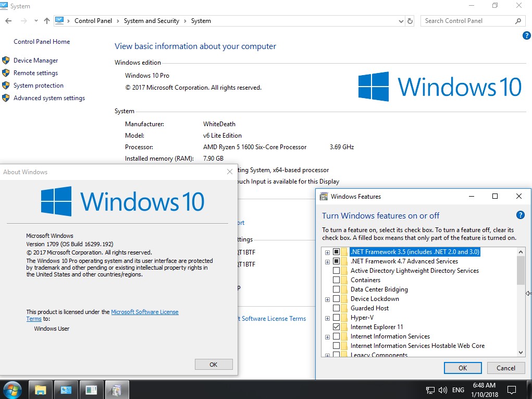Open Control Panel from breadcrumb bar
This screenshot has width=532, height=399.
[93, 21]
